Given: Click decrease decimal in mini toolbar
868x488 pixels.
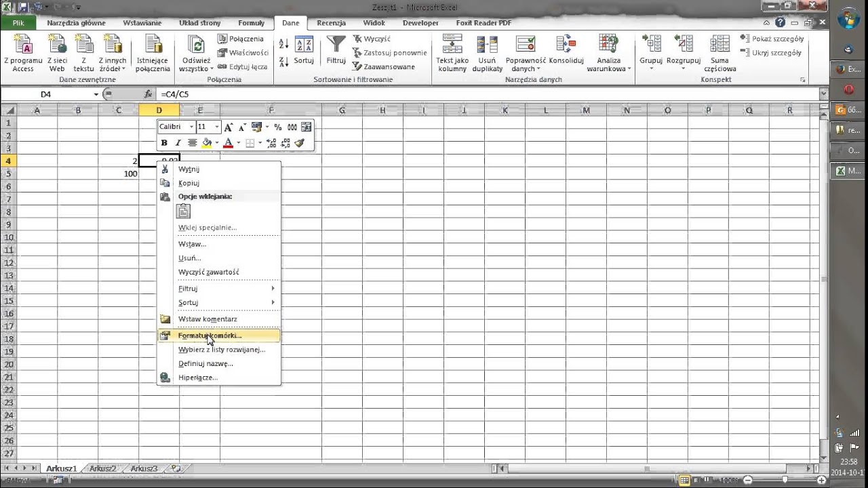Looking at the screenshot, I should point(285,143).
